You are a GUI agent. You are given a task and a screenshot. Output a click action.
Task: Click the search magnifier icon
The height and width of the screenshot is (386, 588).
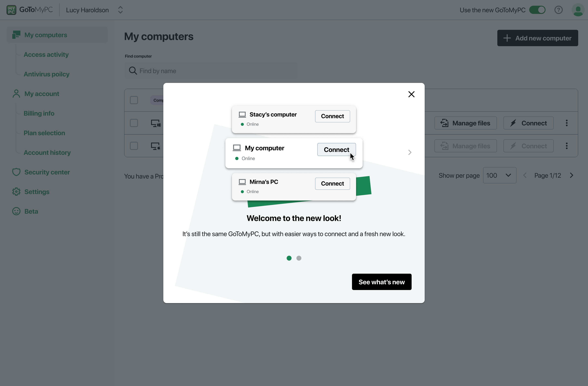pyautogui.click(x=133, y=71)
